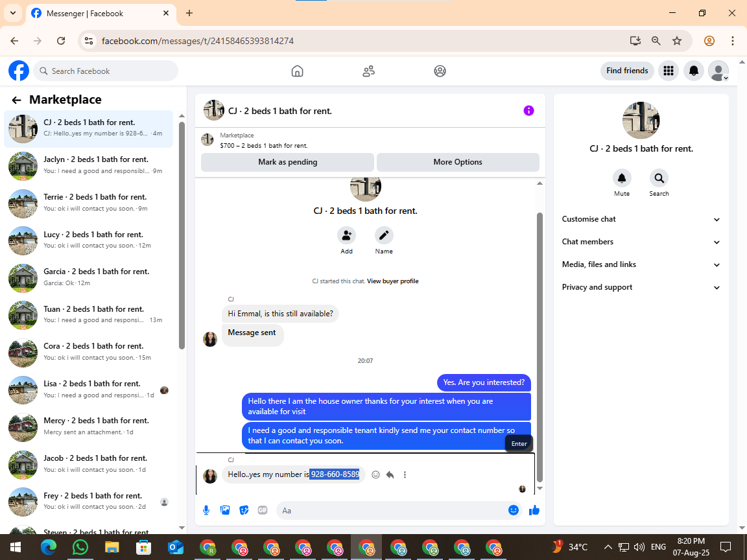
Task: Open Lisa's conversation
Action: coord(89,390)
